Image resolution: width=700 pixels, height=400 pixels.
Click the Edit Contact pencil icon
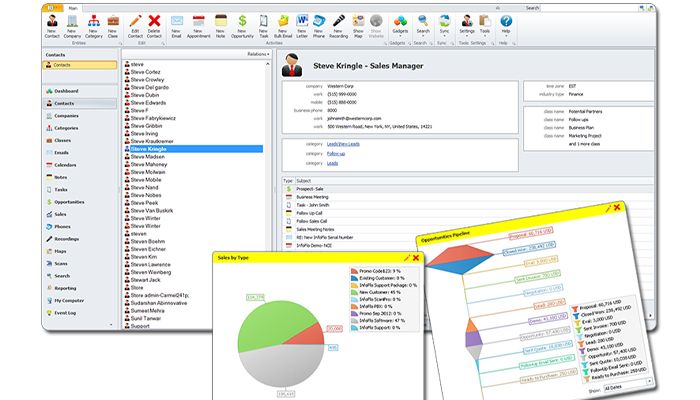pyautogui.click(x=135, y=26)
